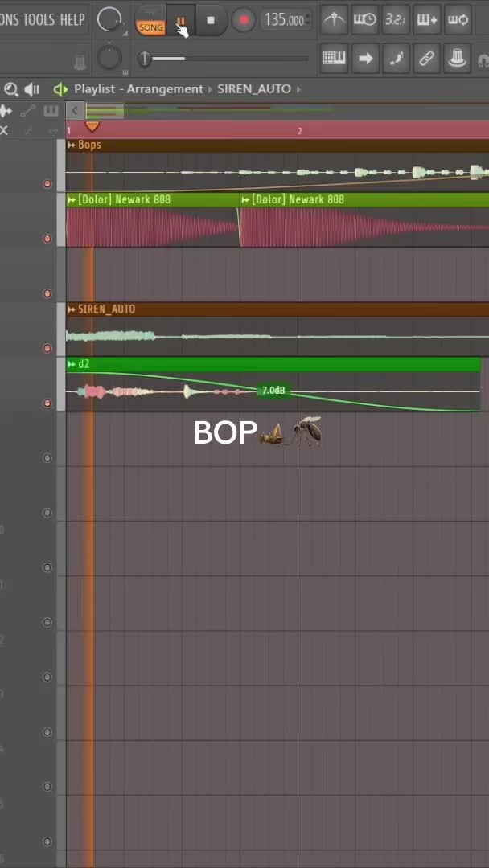The width and height of the screenshot is (489, 868).
Task: Open the playlist zoom magnifier tool
Action: (11, 89)
